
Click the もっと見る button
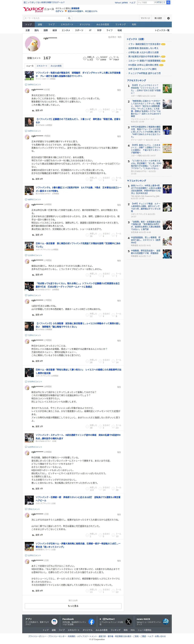tap(73, 606)
